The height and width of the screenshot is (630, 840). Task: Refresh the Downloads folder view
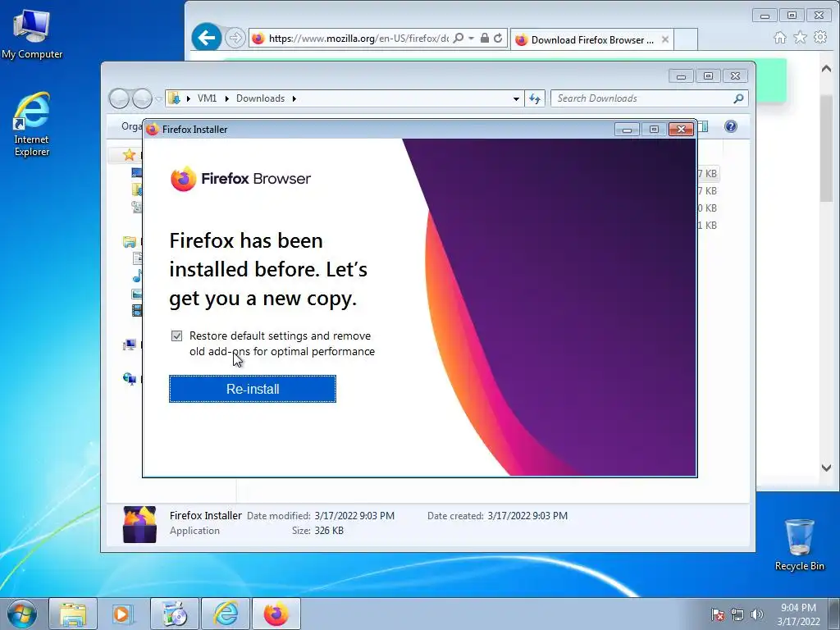535,98
